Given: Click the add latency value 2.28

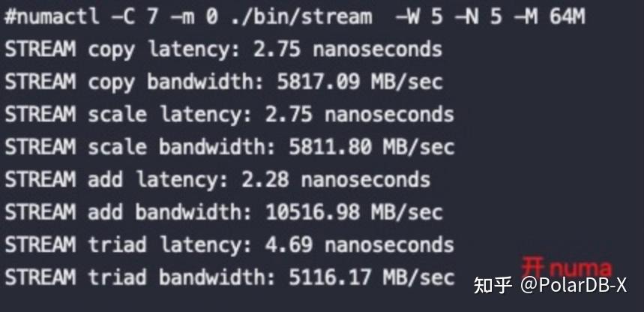Looking at the screenshot, I should click(265, 179).
